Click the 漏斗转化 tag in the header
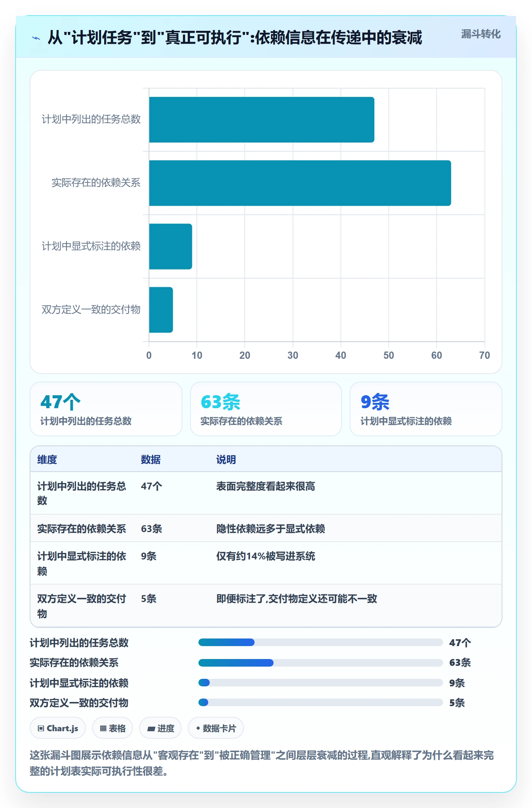The height and width of the screenshot is (808, 532). click(x=481, y=34)
